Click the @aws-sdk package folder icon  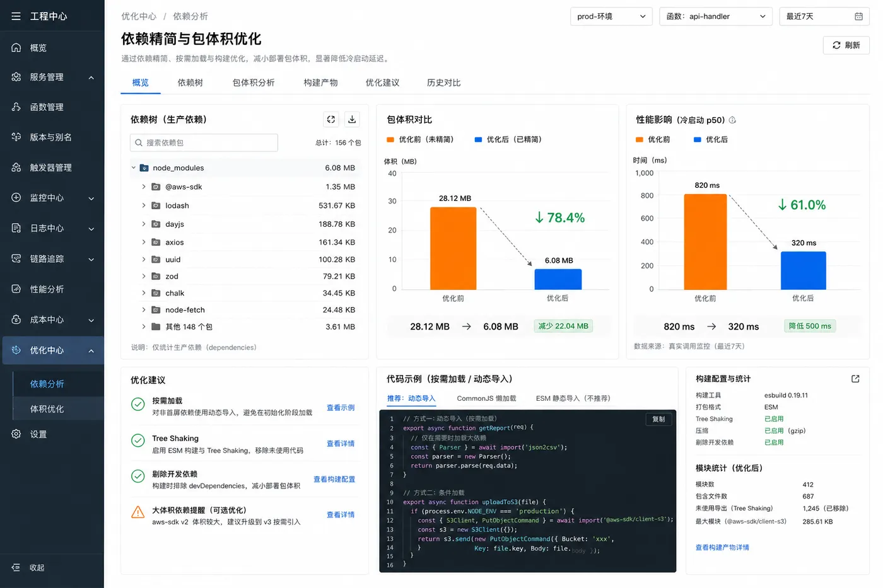[x=156, y=187]
